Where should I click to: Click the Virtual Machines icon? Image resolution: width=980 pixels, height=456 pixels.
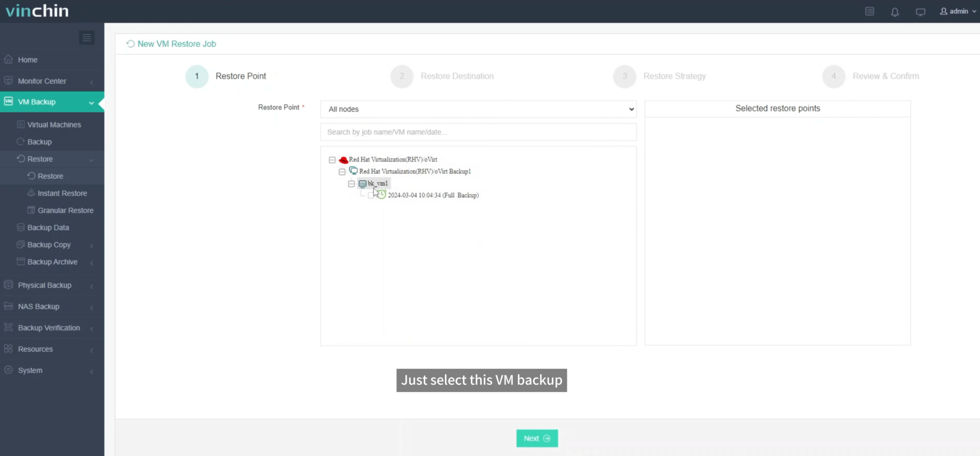21,125
